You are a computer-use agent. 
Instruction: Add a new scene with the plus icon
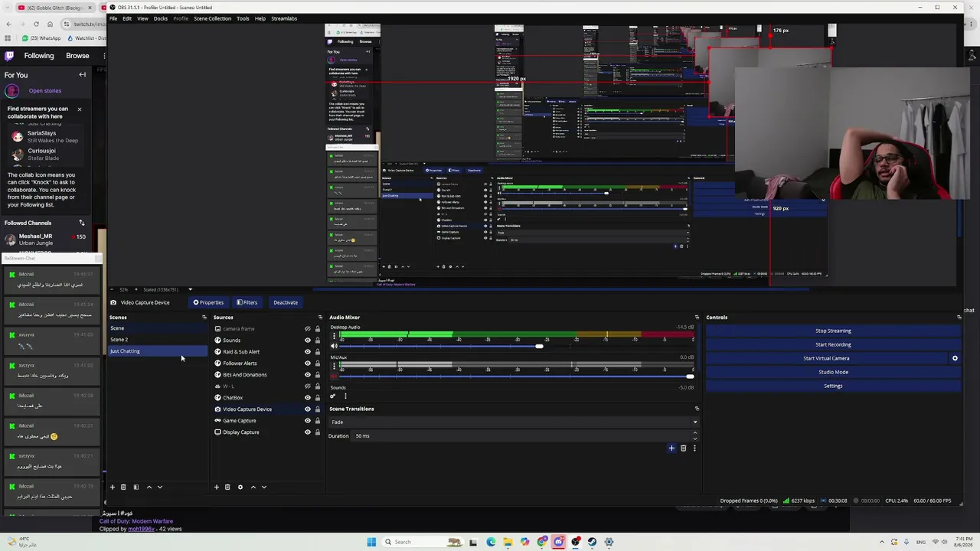tap(112, 487)
